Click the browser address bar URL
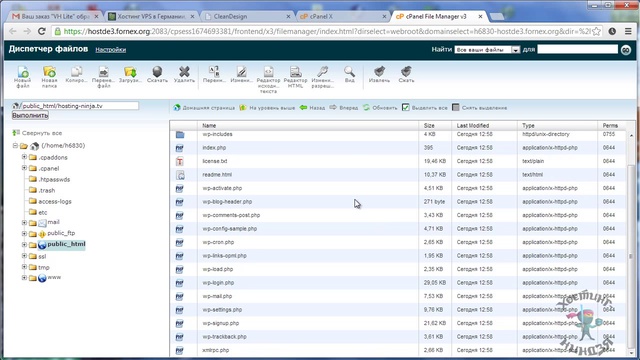 point(327,31)
